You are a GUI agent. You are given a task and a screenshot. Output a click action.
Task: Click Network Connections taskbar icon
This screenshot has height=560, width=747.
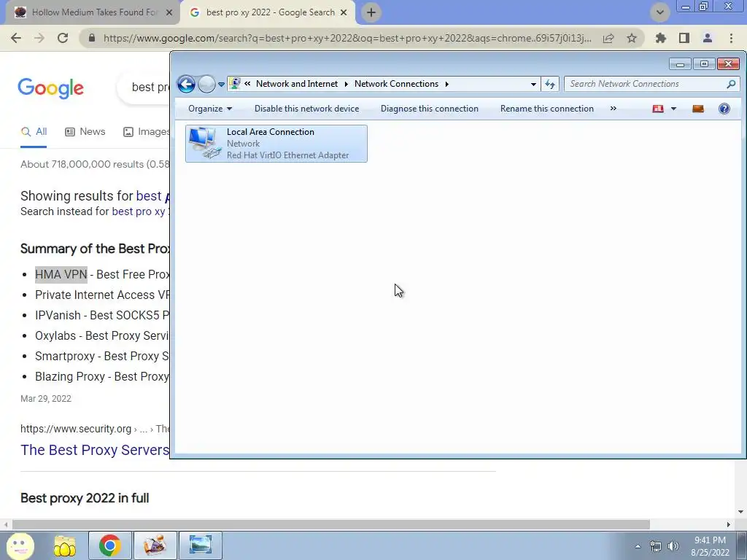pos(201,545)
